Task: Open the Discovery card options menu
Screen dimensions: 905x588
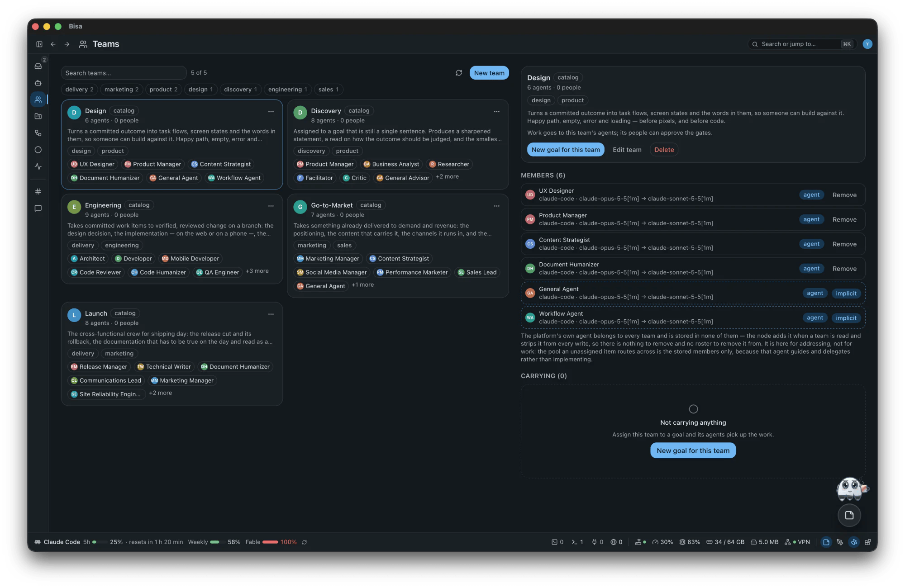Action: (497, 112)
